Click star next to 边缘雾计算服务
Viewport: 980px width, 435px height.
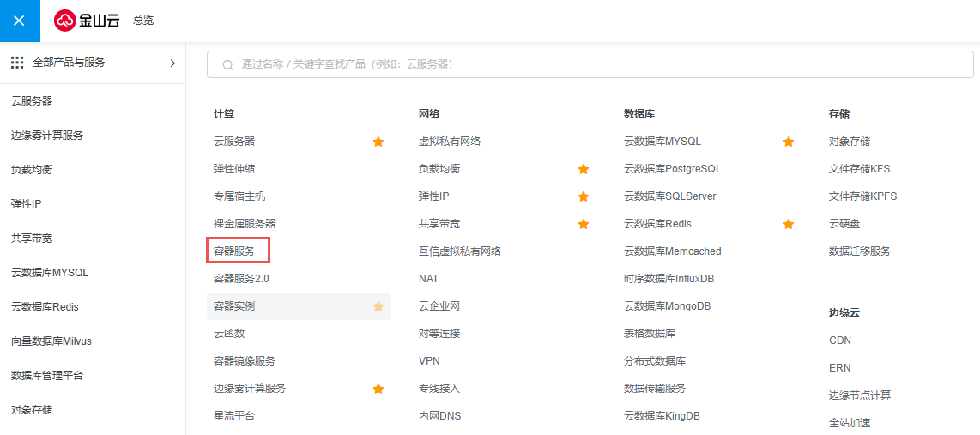(378, 389)
